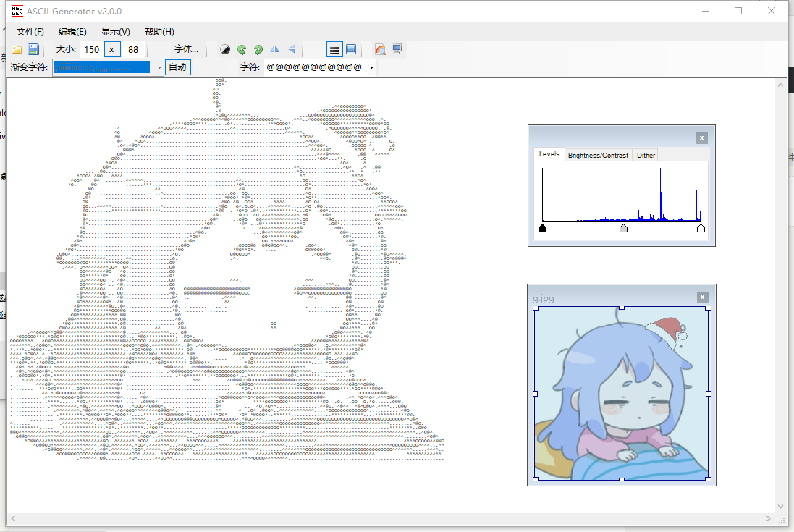The image size is (794, 532).
Task: Switch to text lines display mode
Action: pyautogui.click(x=334, y=50)
